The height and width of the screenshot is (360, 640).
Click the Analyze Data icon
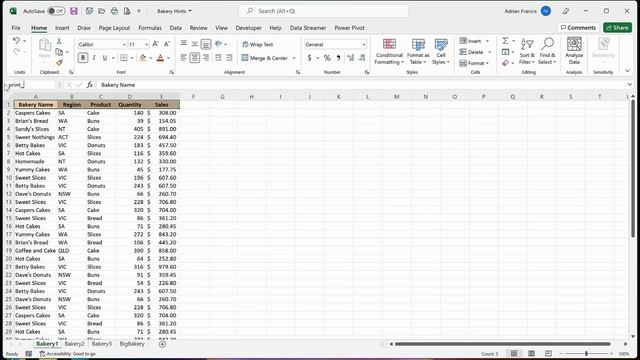point(574,51)
